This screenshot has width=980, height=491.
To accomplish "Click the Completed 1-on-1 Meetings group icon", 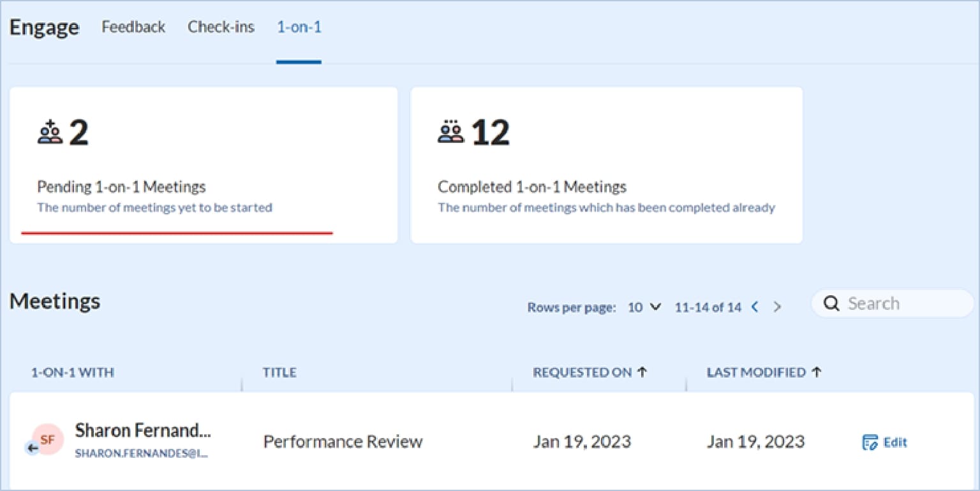I will point(450,133).
